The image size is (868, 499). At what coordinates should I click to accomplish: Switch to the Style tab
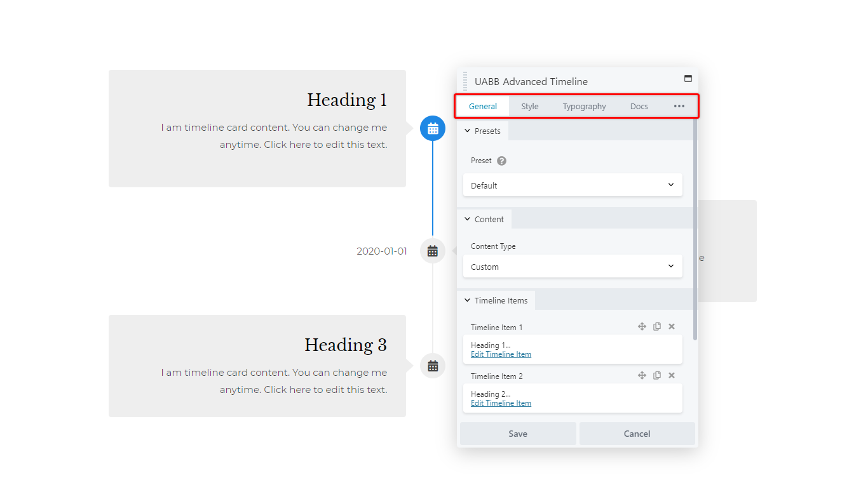coord(530,106)
